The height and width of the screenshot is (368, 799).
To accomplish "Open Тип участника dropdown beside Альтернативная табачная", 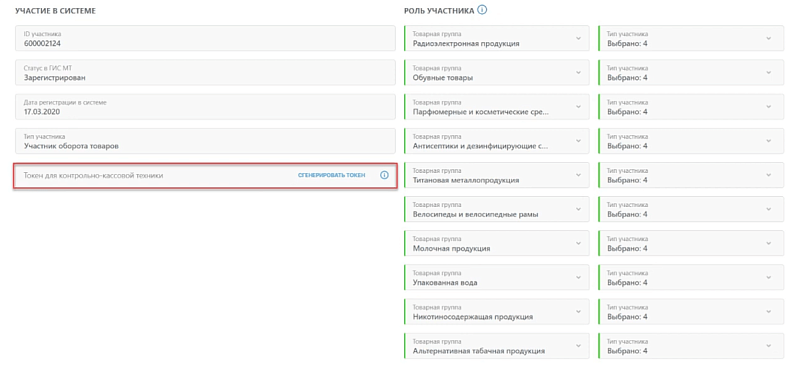I will tap(691, 346).
